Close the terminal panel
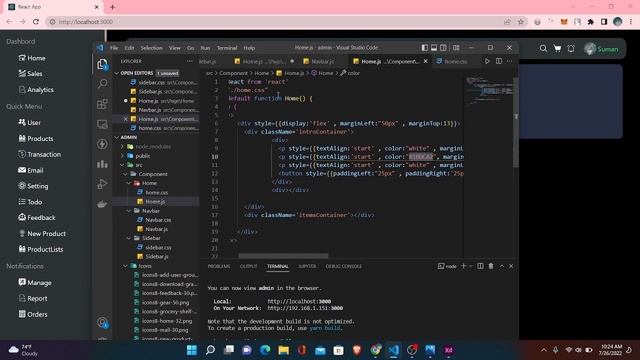Image resolution: width=640 pixels, height=360 pixels. pyautogui.click(x=511, y=266)
